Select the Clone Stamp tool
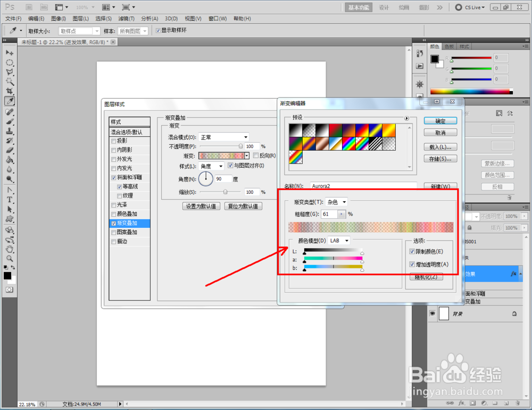 point(10,131)
